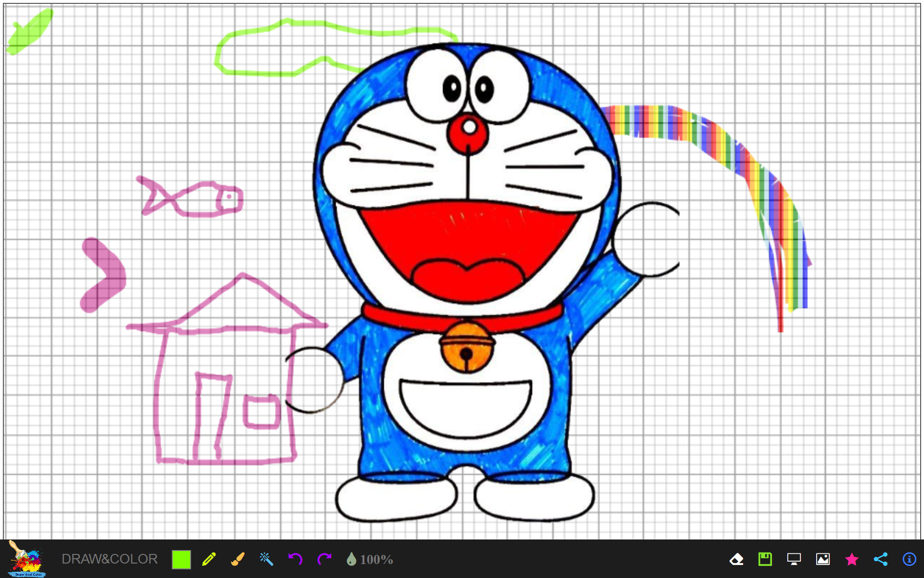Click the monitor fullscreen icon
The width and height of the screenshot is (924, 578).
[794, 559]
